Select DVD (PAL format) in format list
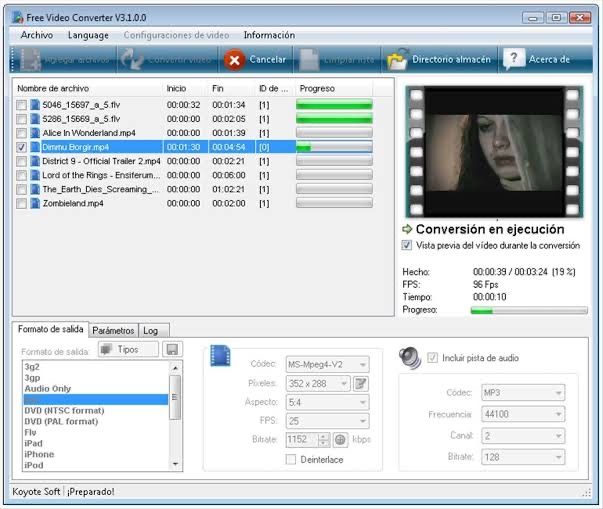Viewport: 603px width, 509px height. 64,421
